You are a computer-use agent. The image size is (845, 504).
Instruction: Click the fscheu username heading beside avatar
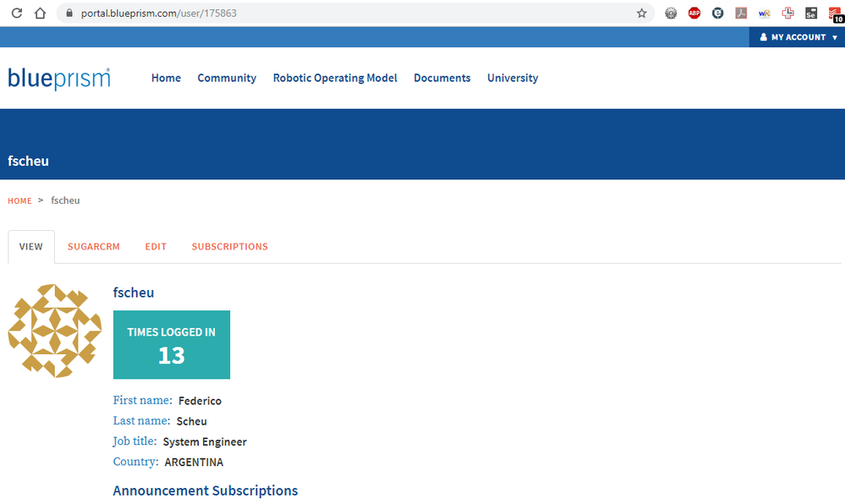pos(134,293)
